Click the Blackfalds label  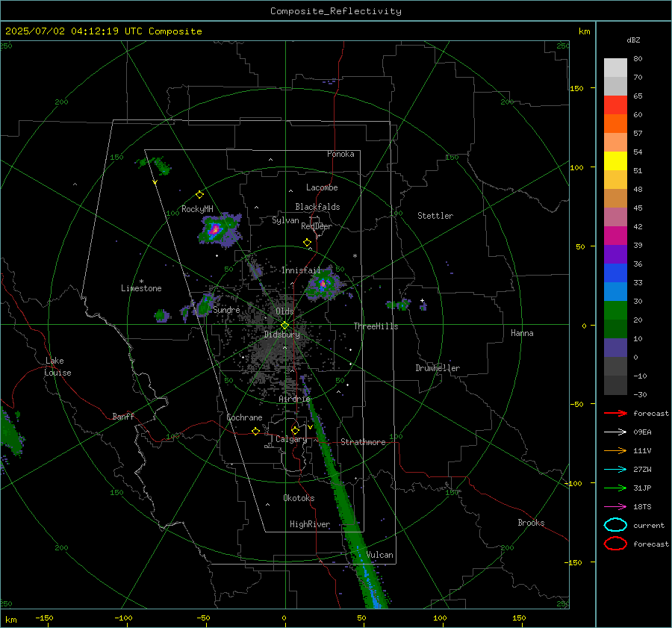[317, 207]
